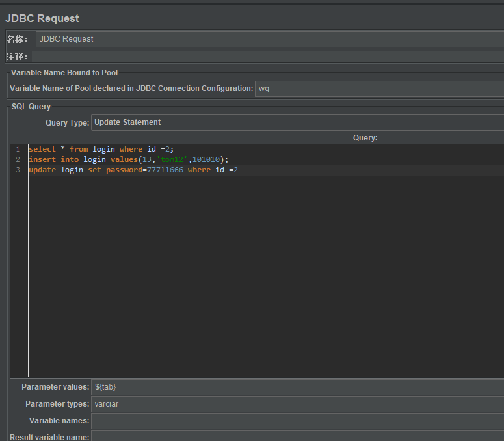Click the empty comments field
The height and width of the screenshot is (441, 504).
[268, 57]
